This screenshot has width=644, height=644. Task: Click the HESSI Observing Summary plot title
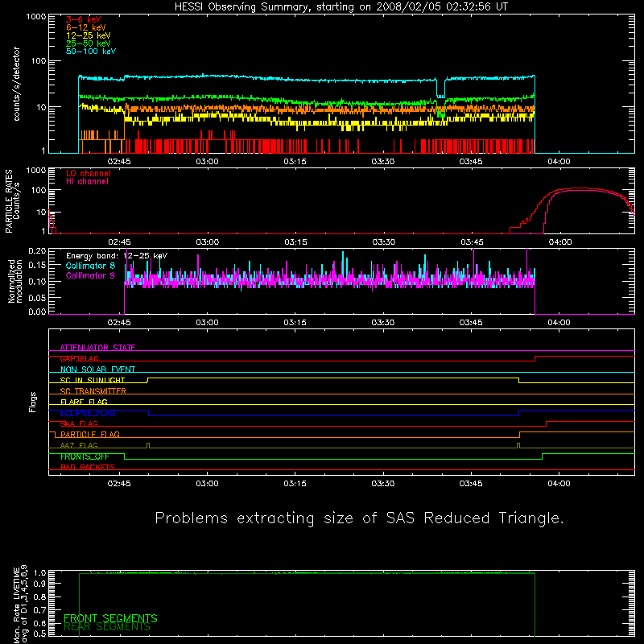pos(341,7)
